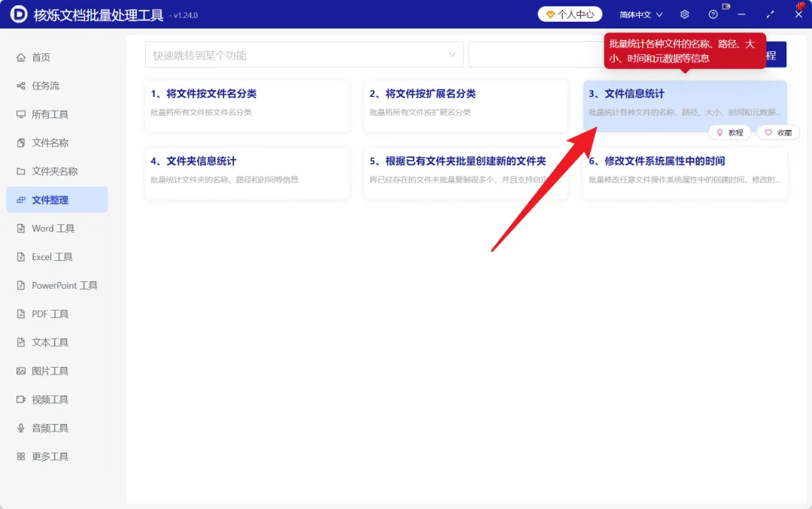Open Excel 工具 in sidebar
812x509 pixels.
57,257
